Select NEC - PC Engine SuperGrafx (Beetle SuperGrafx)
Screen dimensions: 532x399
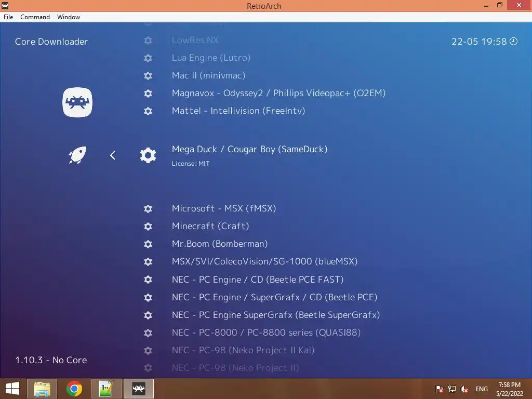[276, 315]
